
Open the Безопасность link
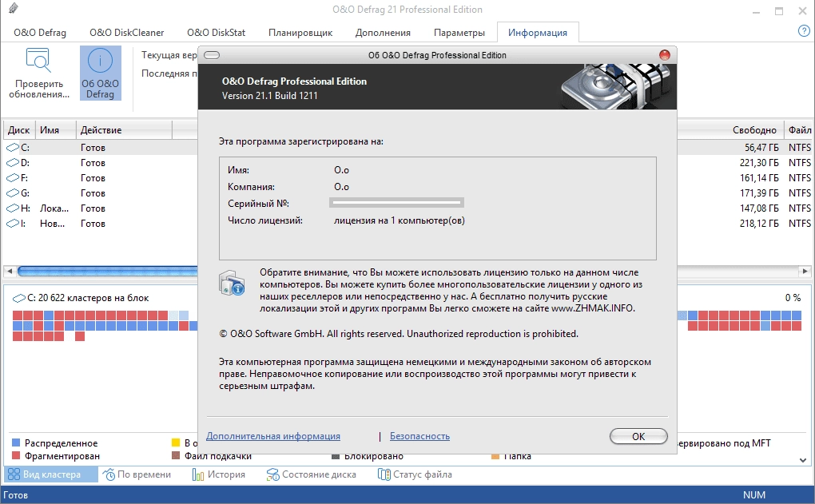(420, 436)
